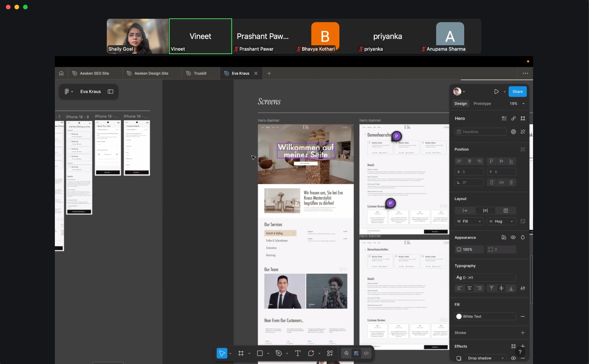Open the Comment tool
589x364 pixels.
point(311,353)
